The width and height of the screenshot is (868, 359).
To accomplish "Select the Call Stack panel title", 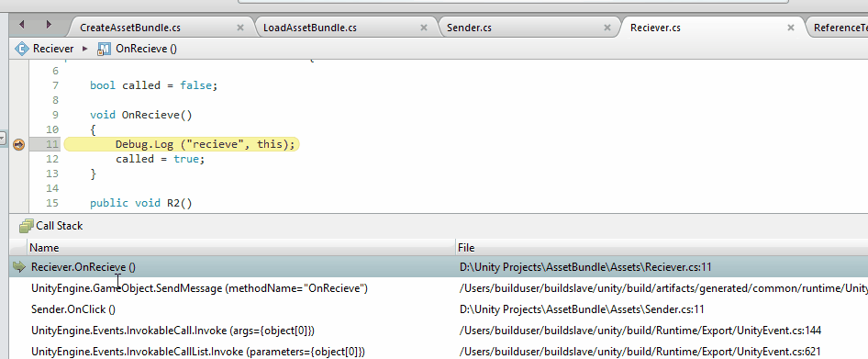I will tap(60, 226).
